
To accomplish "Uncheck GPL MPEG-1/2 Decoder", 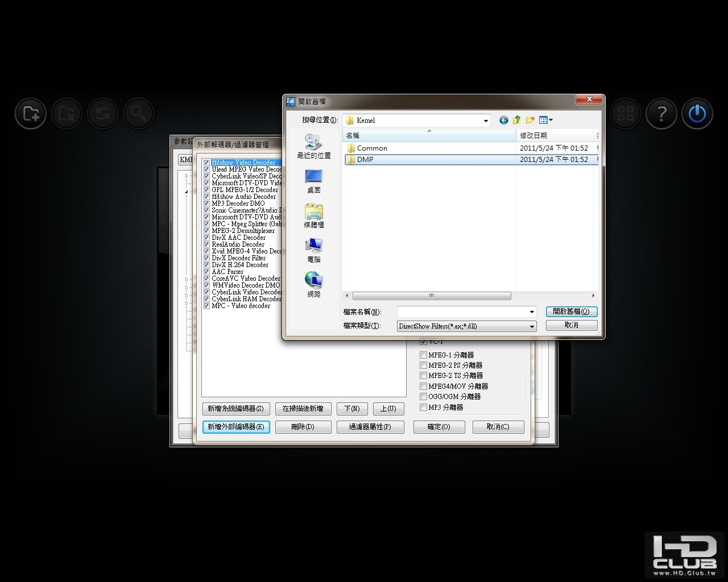I will 207,190.
